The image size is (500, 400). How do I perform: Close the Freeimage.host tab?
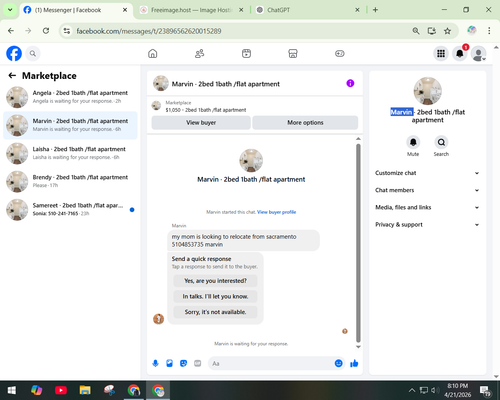click(241, 10)
